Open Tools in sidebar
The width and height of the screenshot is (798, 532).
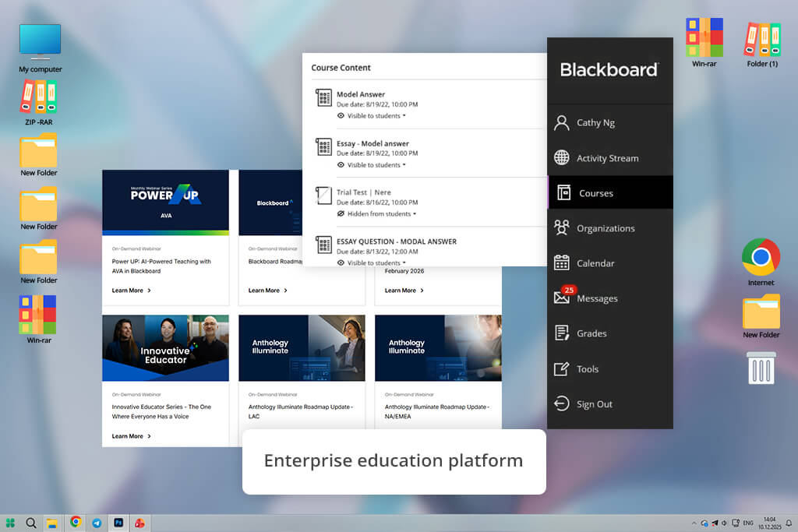click(610, 368)
